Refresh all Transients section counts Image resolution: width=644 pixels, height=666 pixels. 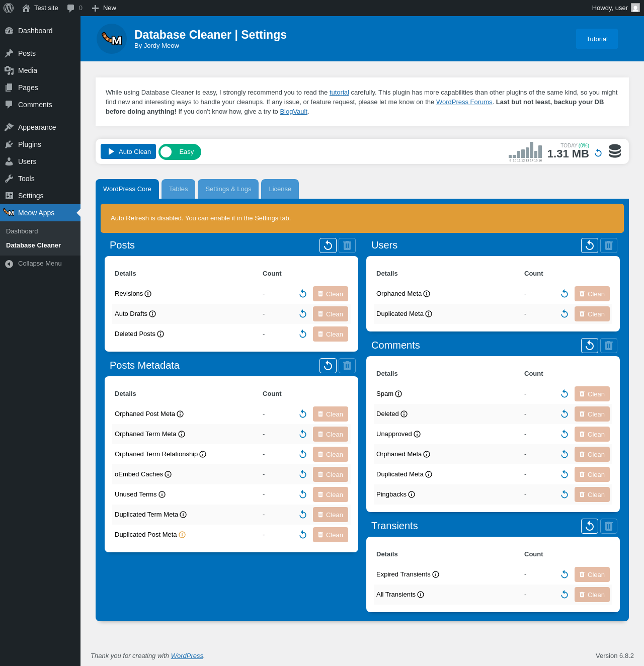pyautogui.click(x=590, y=526)
